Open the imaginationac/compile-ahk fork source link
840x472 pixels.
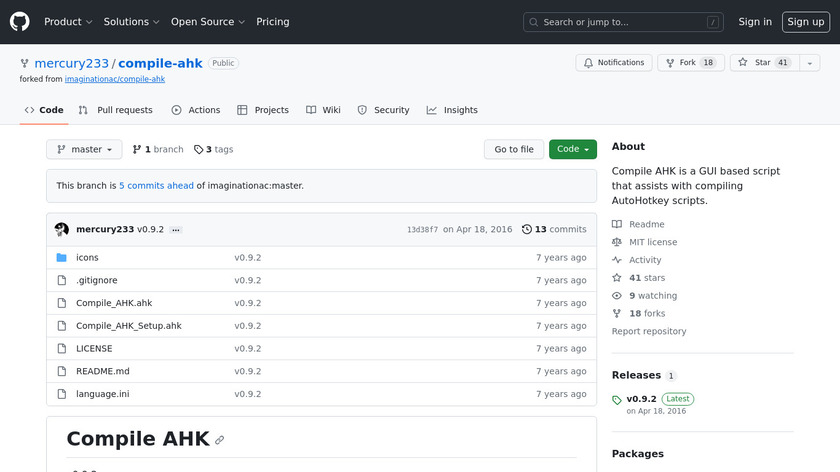click(x=115, y=79)
